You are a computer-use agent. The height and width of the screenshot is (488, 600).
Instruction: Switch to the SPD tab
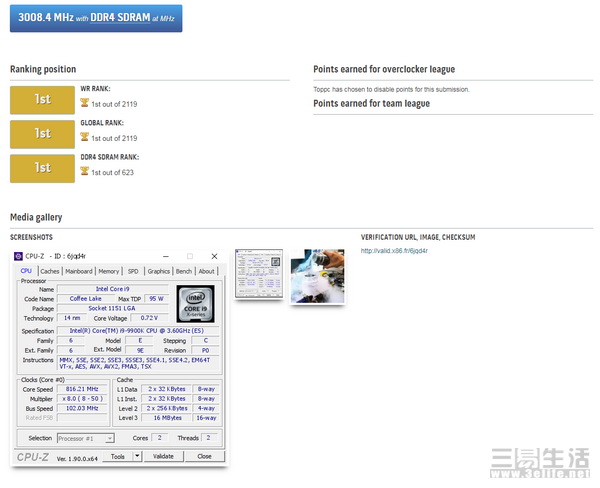133,271
